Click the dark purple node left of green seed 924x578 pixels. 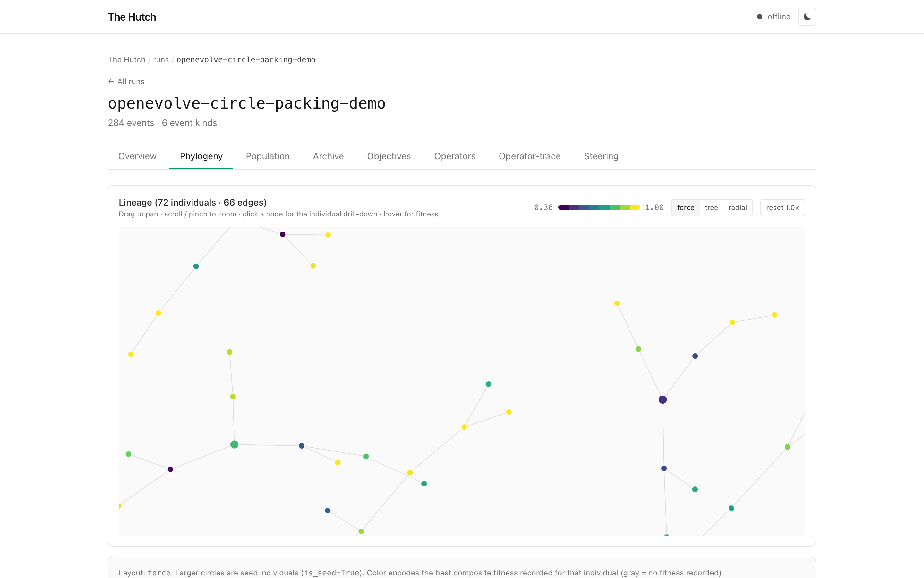click(170, 469)
